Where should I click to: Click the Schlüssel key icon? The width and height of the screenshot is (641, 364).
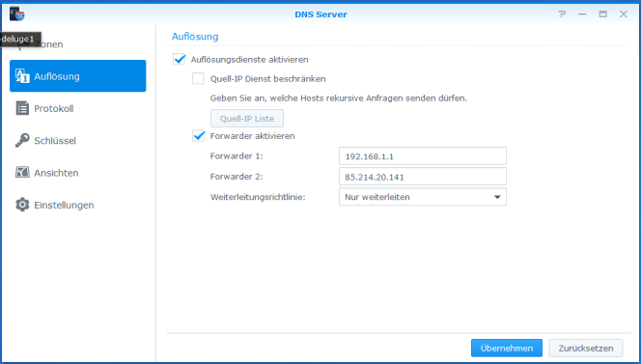coord(22,140)
